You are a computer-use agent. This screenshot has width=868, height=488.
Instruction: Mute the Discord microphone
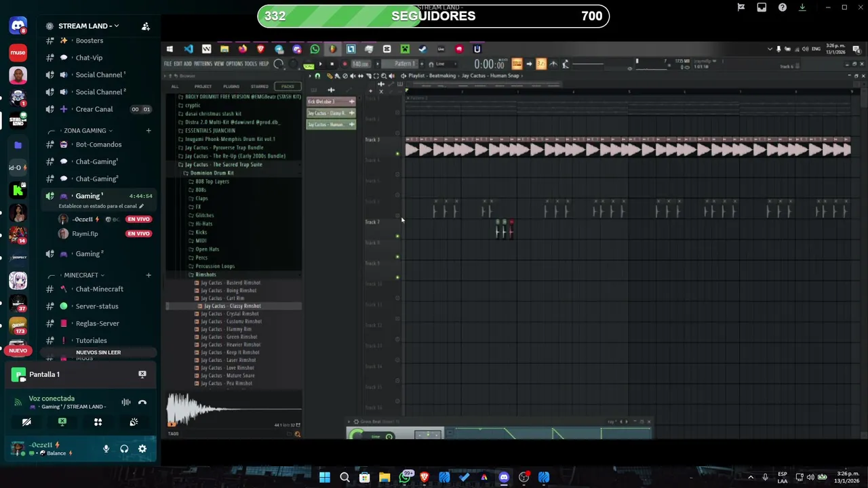106,449
